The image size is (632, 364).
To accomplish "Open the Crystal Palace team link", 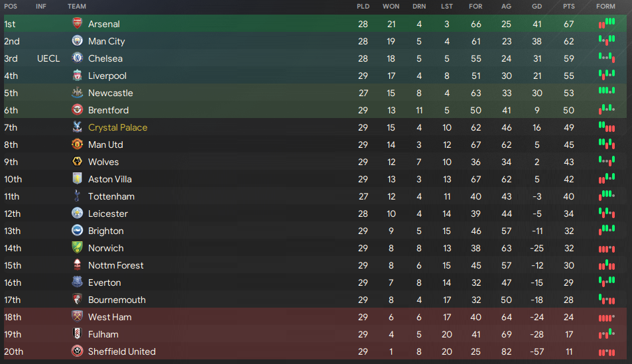I will (117, 127).
